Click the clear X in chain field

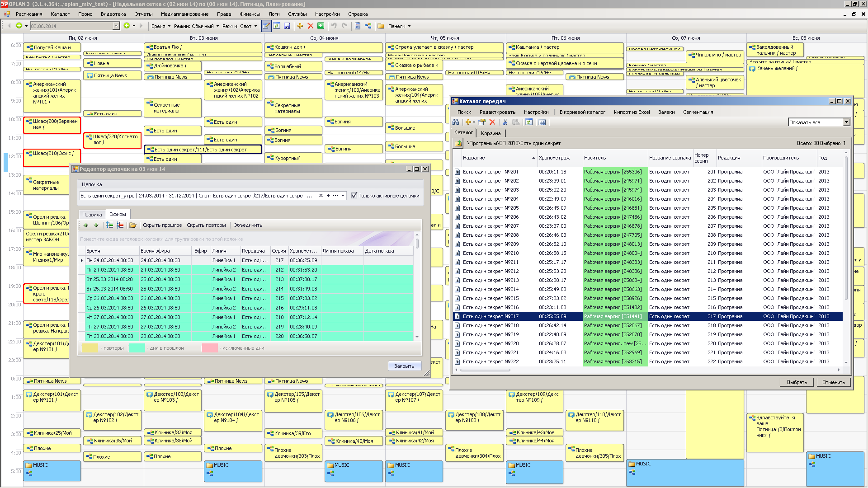pyautogui.click(x=321, y=196)
